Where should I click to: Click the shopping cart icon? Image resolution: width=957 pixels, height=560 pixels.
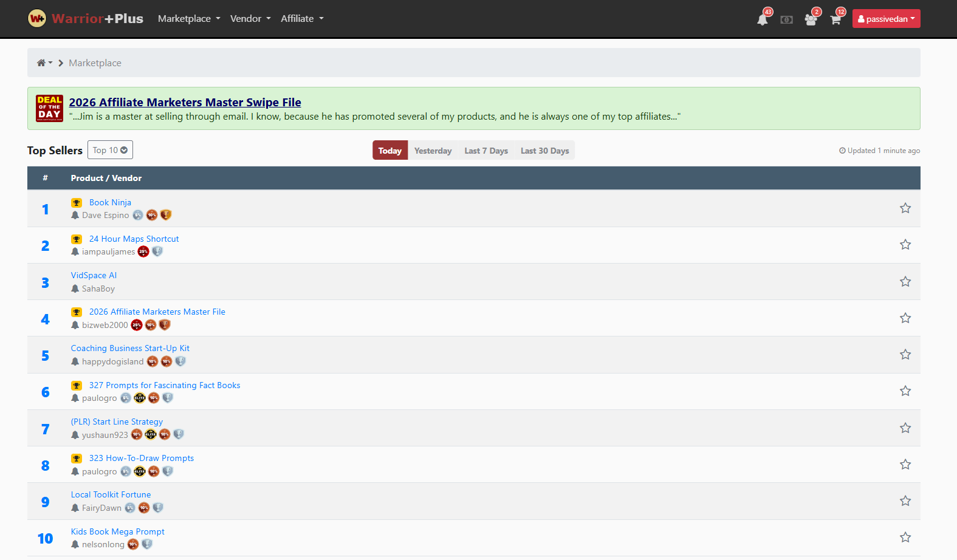(835, 19)
